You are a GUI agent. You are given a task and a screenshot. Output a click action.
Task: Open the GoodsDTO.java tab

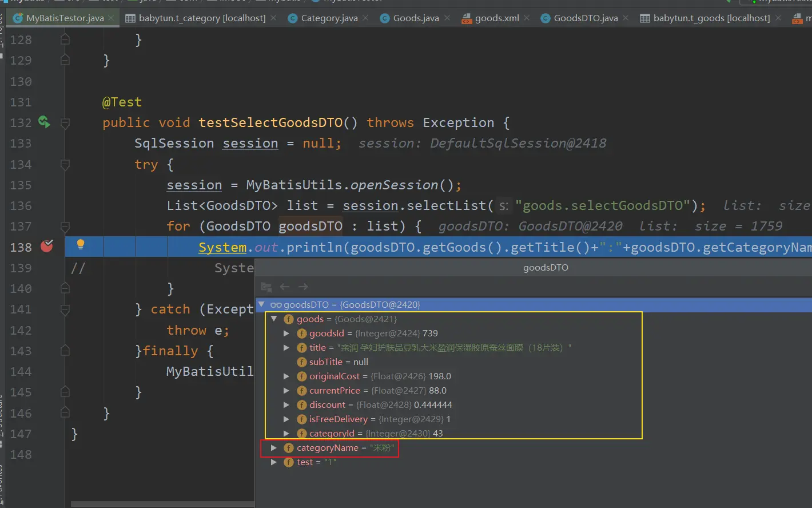point(585,18)
